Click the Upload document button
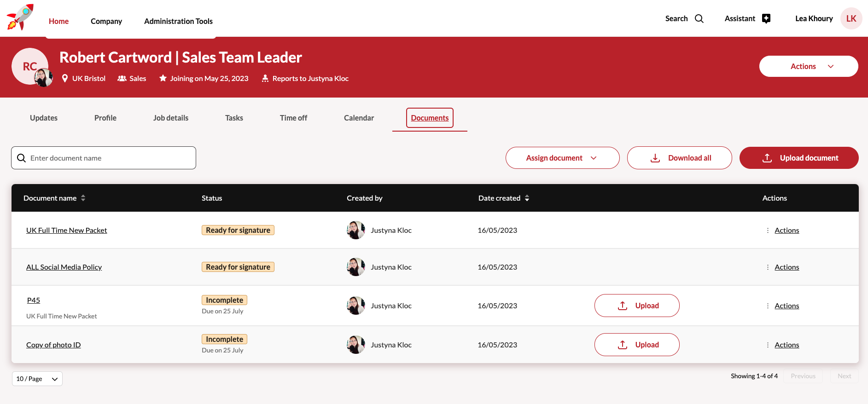Screen dimensions: 868x404 [x=798, y=158]
